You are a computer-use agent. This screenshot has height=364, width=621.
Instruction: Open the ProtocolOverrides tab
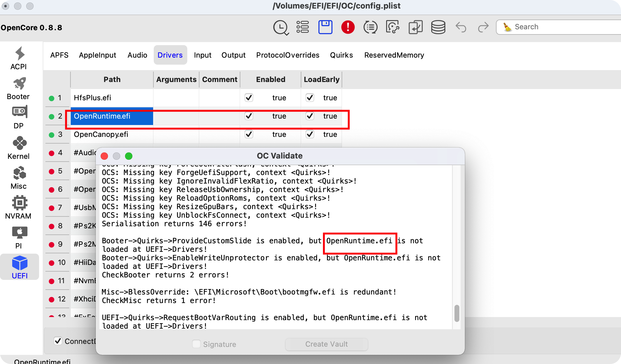pyautogui.click(x=288, y=55)
